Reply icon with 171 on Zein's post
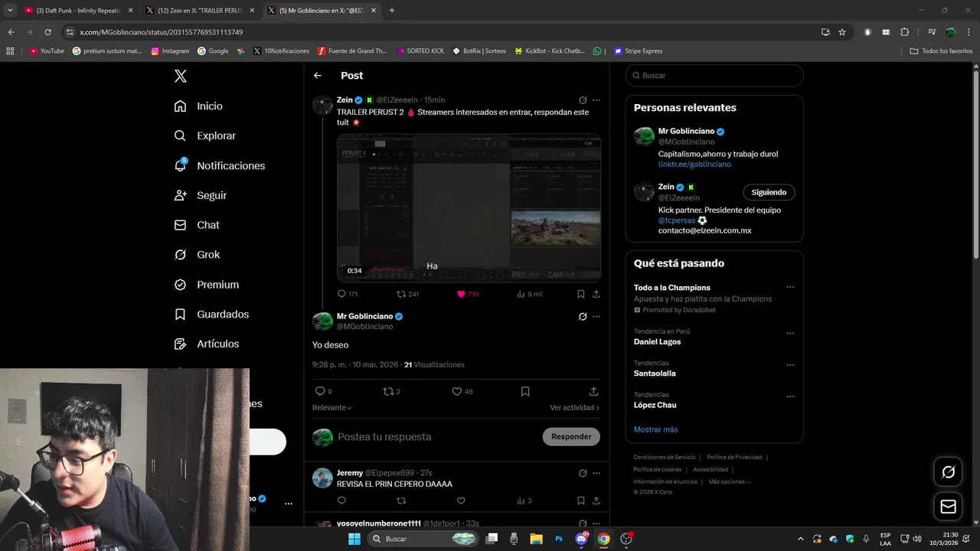 coord(347,294)
